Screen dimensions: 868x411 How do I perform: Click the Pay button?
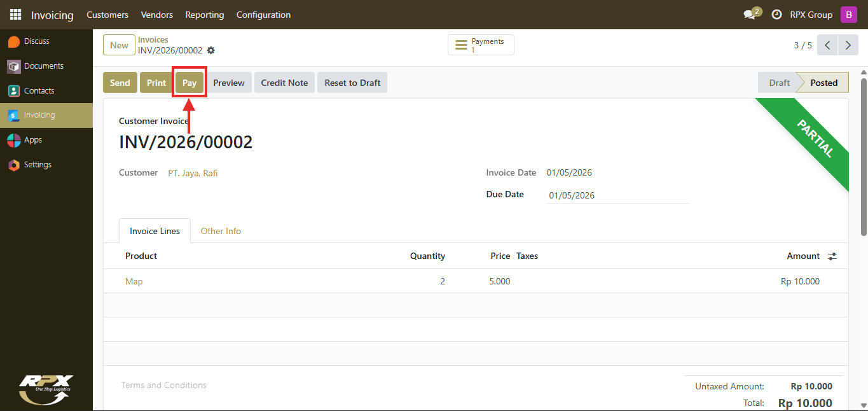[x=189, y=83]
